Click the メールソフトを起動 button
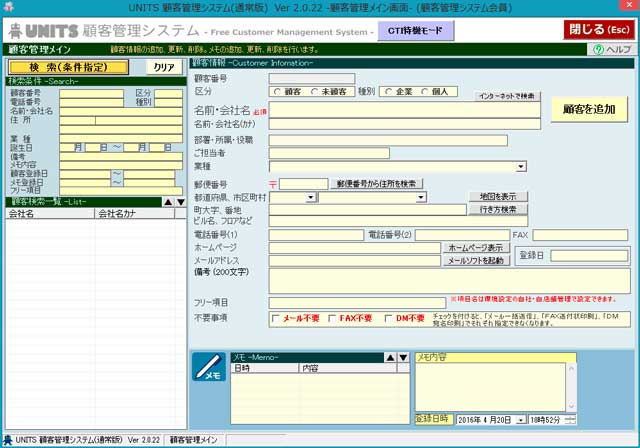 [x=476, y=261]
